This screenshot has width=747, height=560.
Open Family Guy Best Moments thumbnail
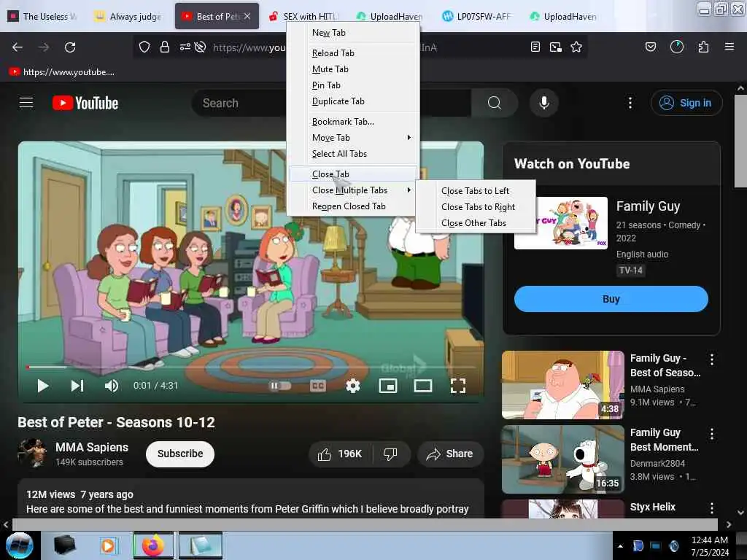(x=562, y=459)
